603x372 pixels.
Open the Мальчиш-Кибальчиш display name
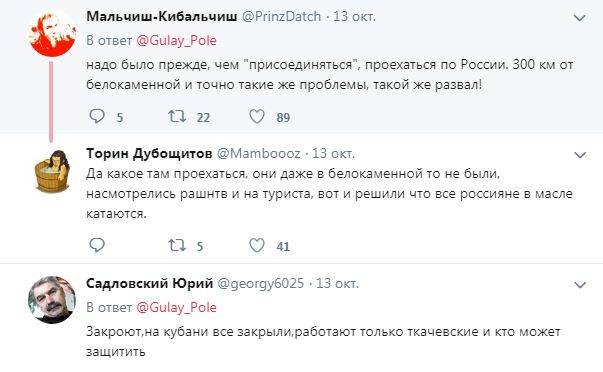click(x=162, y=17)
